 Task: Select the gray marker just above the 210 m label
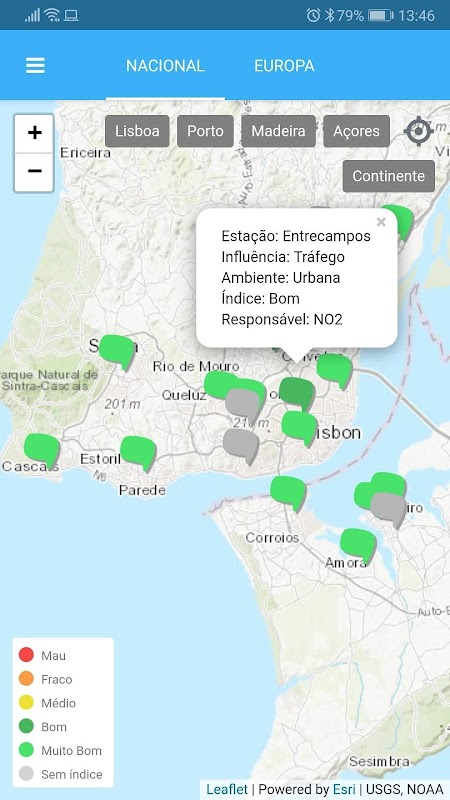coord(243,404)
